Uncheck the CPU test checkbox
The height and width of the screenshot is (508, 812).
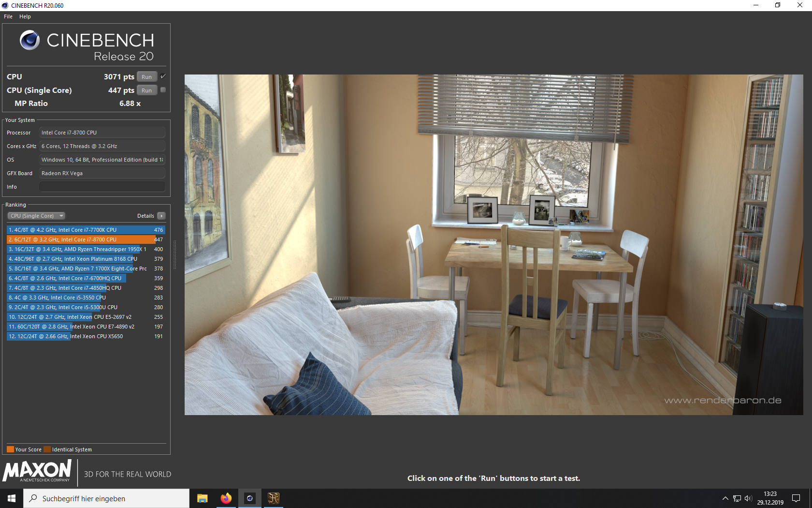coord(163,76)
